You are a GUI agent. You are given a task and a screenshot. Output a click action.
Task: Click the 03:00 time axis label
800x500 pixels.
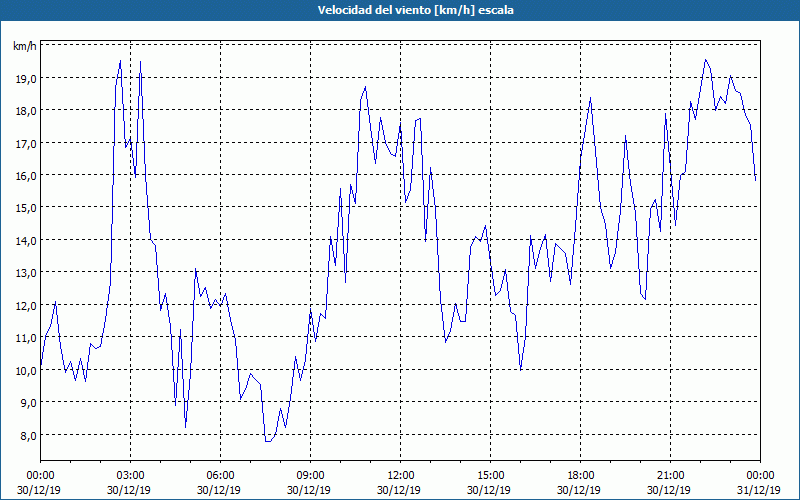pyautogui.click(x=130, y=476)
